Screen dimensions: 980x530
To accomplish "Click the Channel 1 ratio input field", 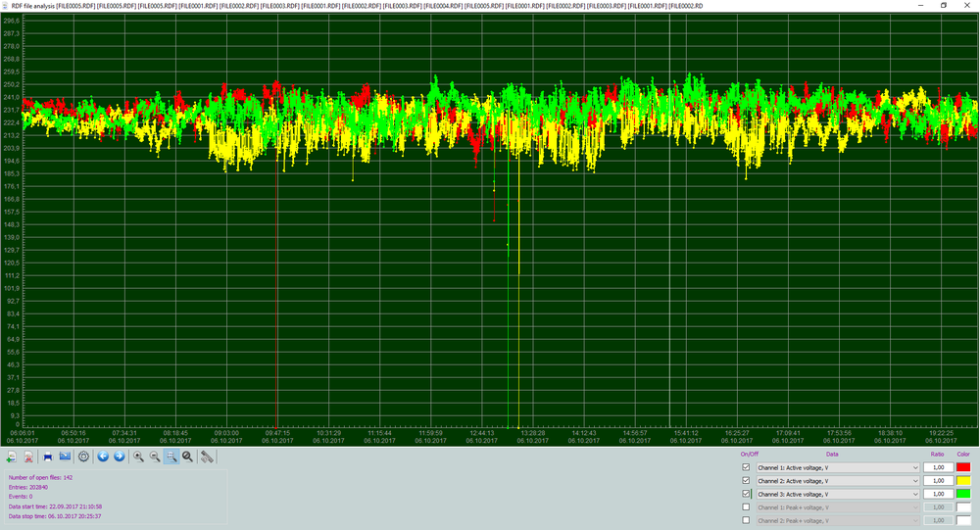I will (x=936, y=467).
